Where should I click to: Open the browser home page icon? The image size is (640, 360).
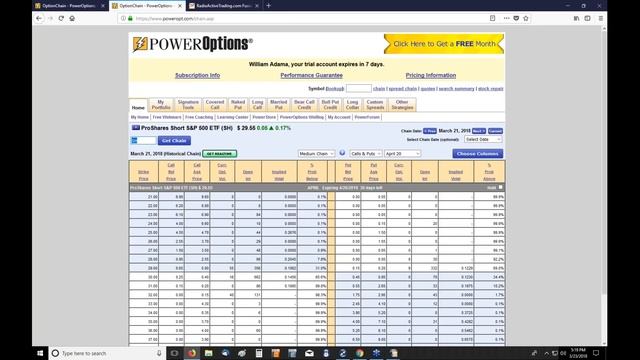[x=72, y=18]
